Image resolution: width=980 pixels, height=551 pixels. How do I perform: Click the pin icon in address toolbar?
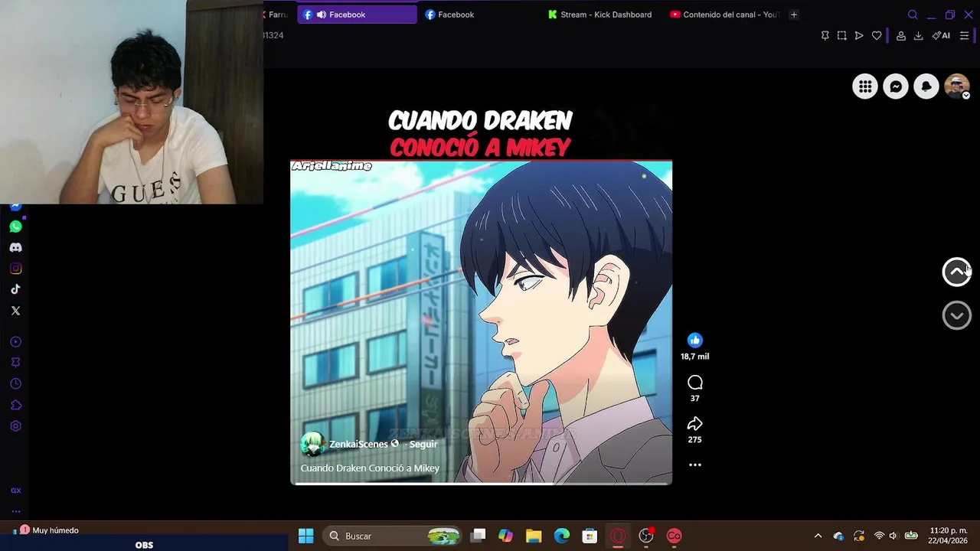pyautogui.click(x=825, y=36)
